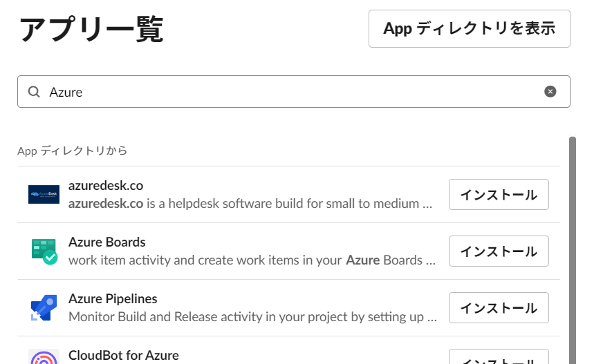Install the Azure Pipelines app
Screen dimensions: 603x364
pyautogui.click(x=499, y=307)
